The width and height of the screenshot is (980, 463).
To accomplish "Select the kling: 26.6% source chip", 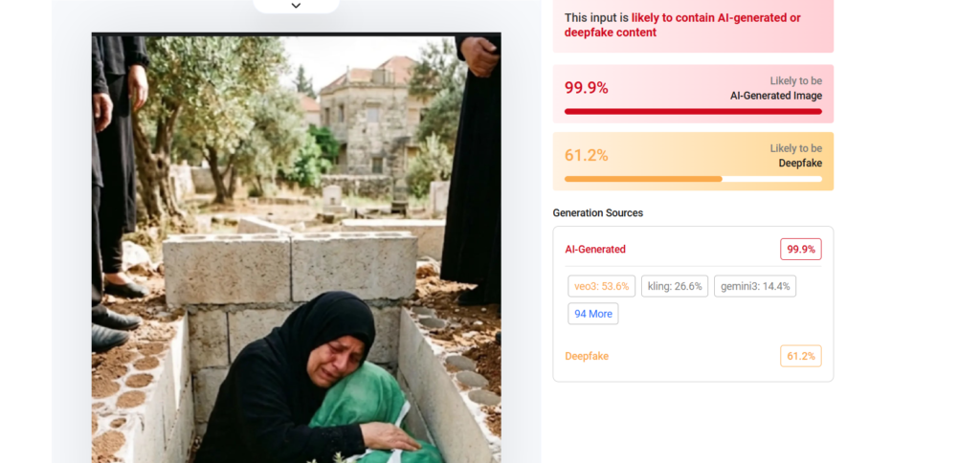I will 675,286.
